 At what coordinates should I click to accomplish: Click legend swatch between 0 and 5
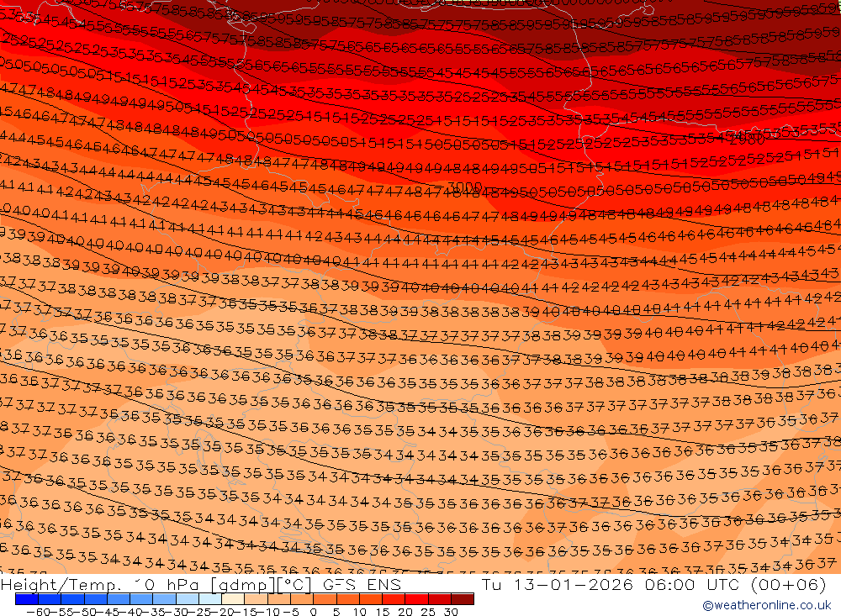pyautogui.click(x=325, y=599)
